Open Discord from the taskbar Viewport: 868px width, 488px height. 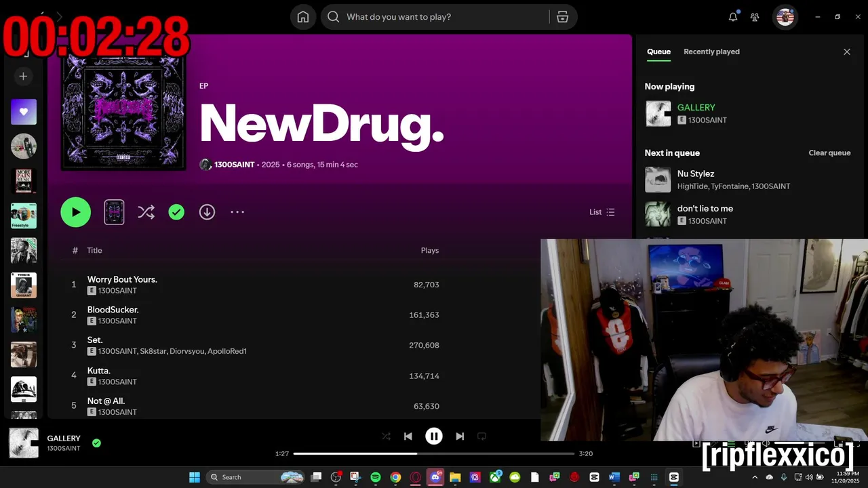[x=435, y=477]
